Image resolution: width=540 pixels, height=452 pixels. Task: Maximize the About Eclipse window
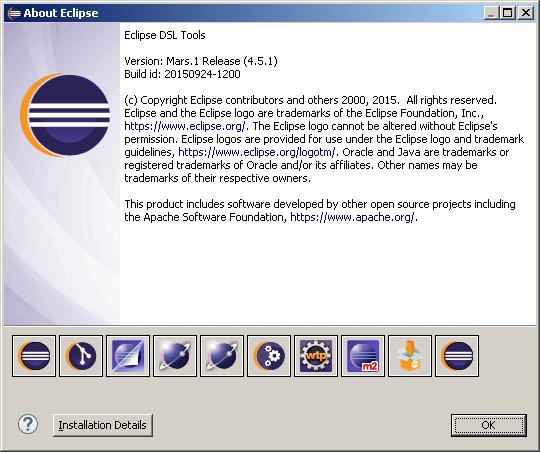click(508, 13)
